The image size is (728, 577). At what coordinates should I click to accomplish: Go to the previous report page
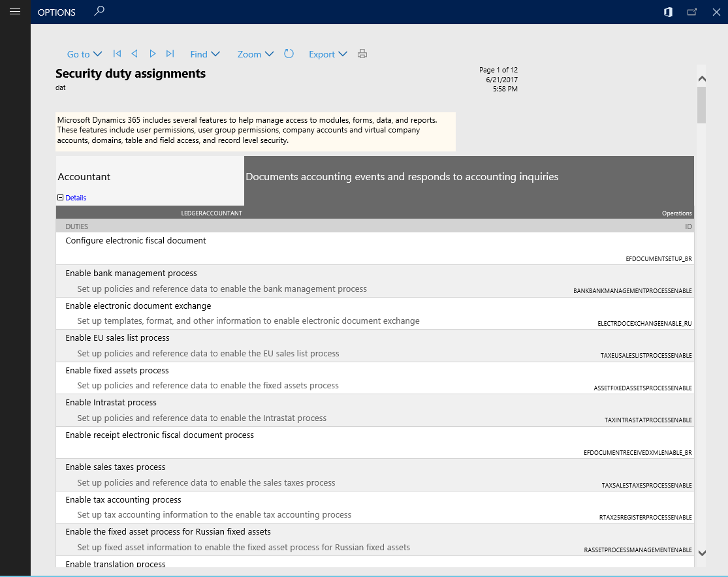[x=135, y=54]
